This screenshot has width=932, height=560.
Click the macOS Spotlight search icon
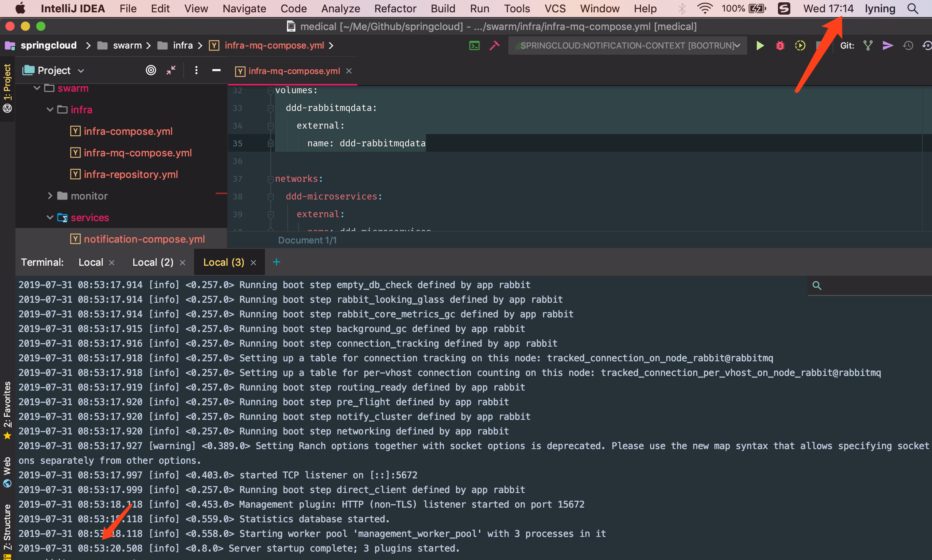[913, 8]
